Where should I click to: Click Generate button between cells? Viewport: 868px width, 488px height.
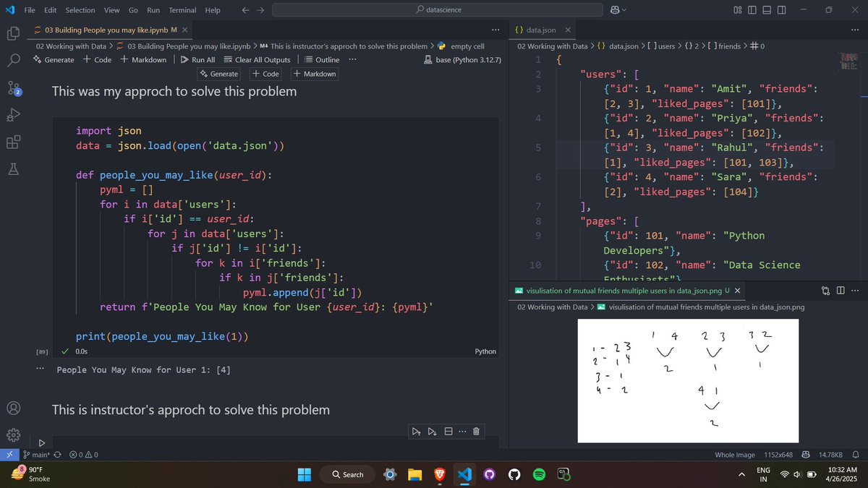click(218, 74)
